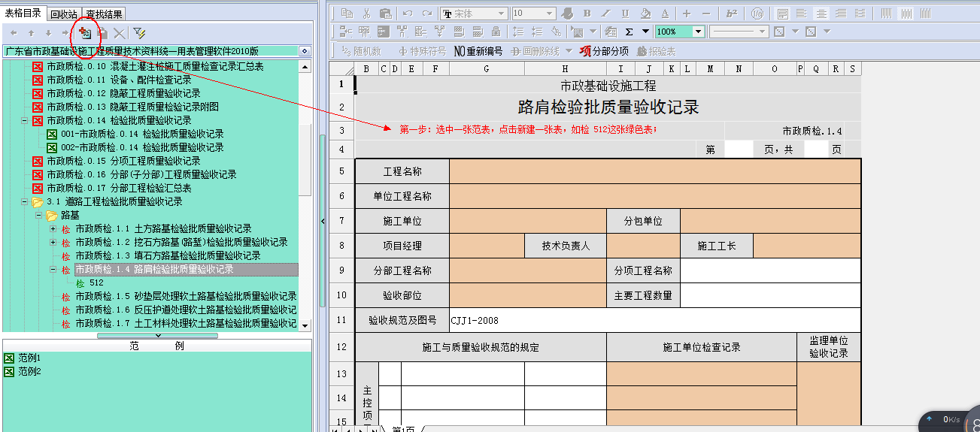The width and height of the screenshot is (980, 432).
Task: Click the new table icon in catalog toolbar
Action: pyautogui.click(x=85, y=33)
